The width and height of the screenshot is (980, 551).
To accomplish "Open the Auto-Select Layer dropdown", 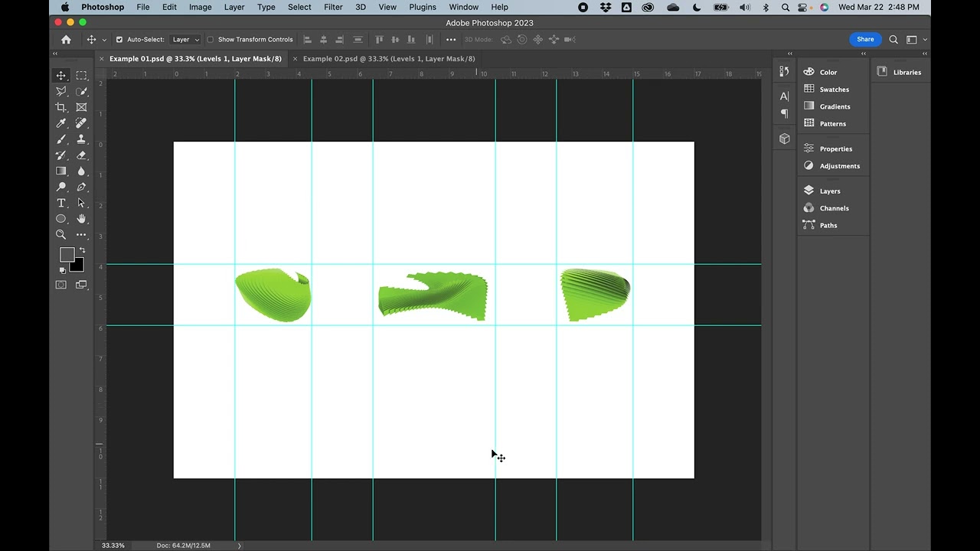I will pos(185,40).
